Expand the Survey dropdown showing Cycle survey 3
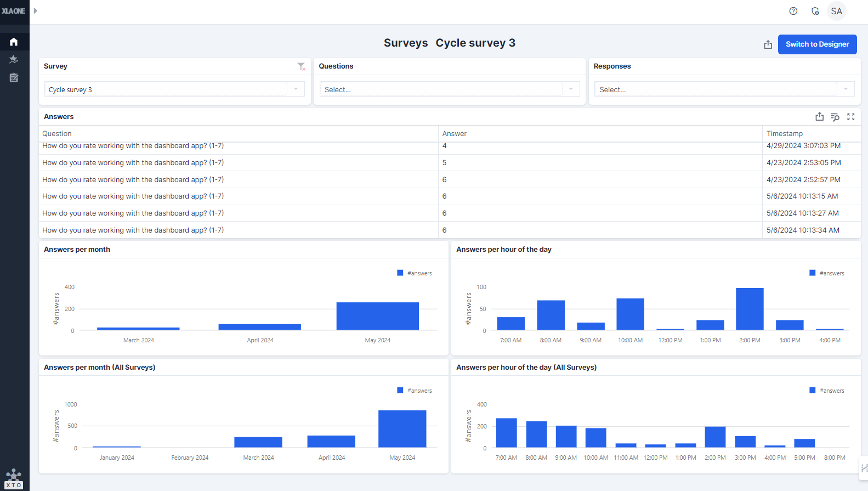 [x=296, y=89]
